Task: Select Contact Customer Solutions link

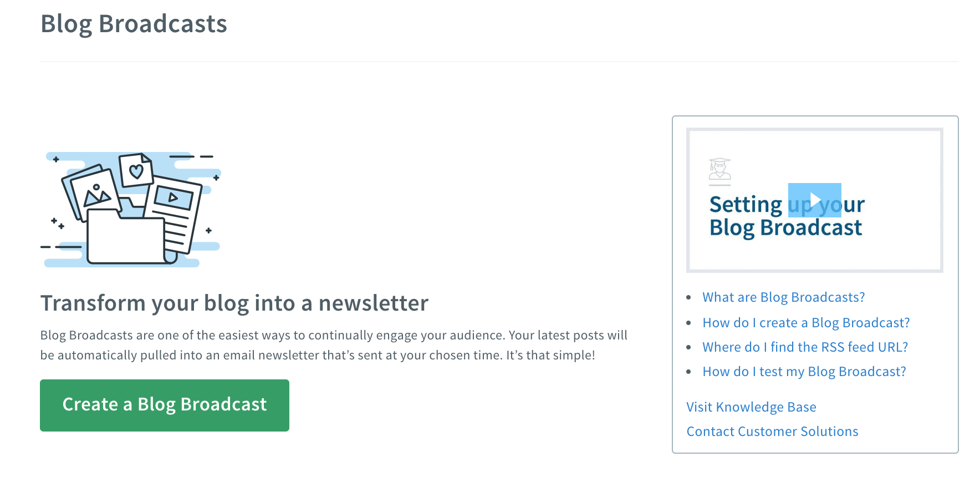Action: [772, 432]
